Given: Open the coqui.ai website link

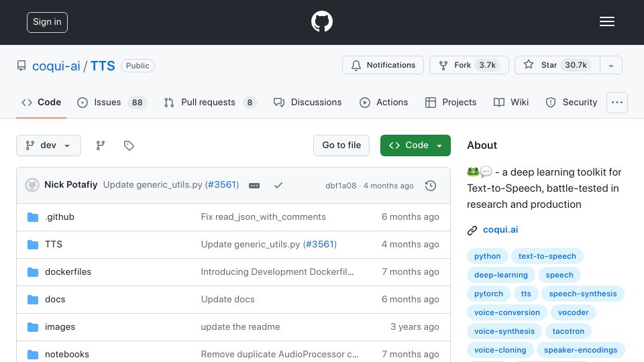Looking at the screenshot, I should [500, 230].
